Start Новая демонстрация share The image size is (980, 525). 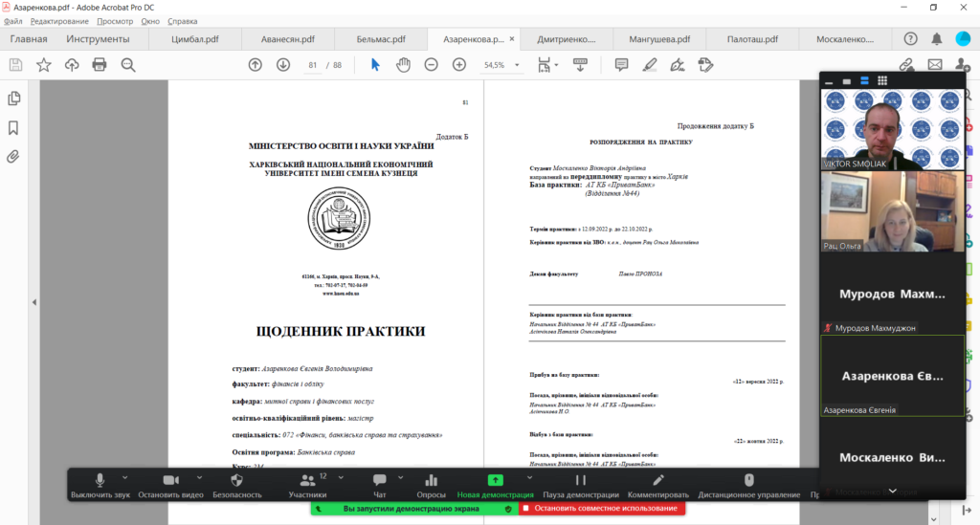click(495, 485)
